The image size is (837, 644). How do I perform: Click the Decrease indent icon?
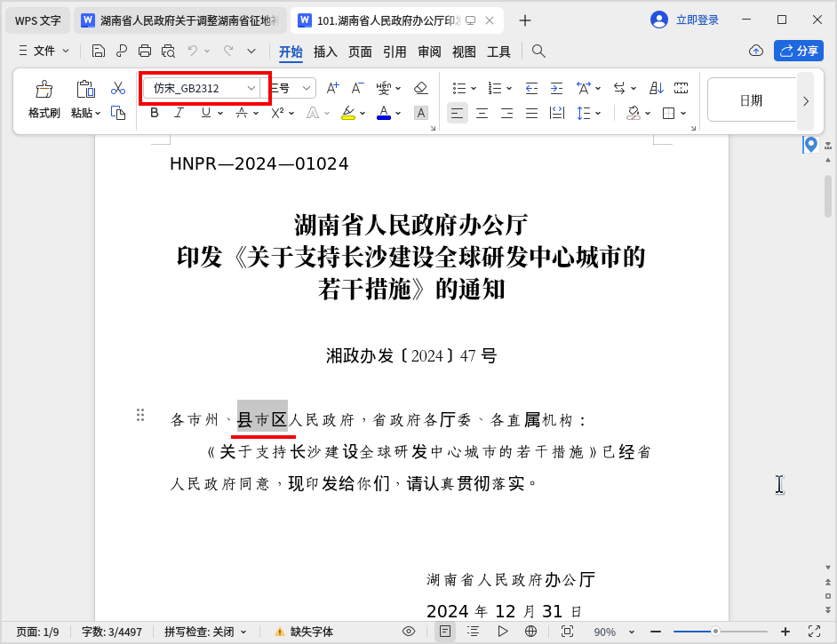pos(531,88)
